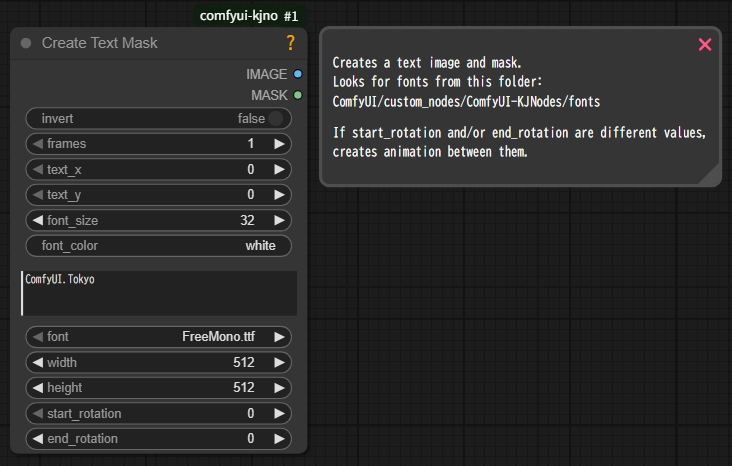Collapse node using the gray dot icon
This screenshot has height=466, width=732.
26,43
